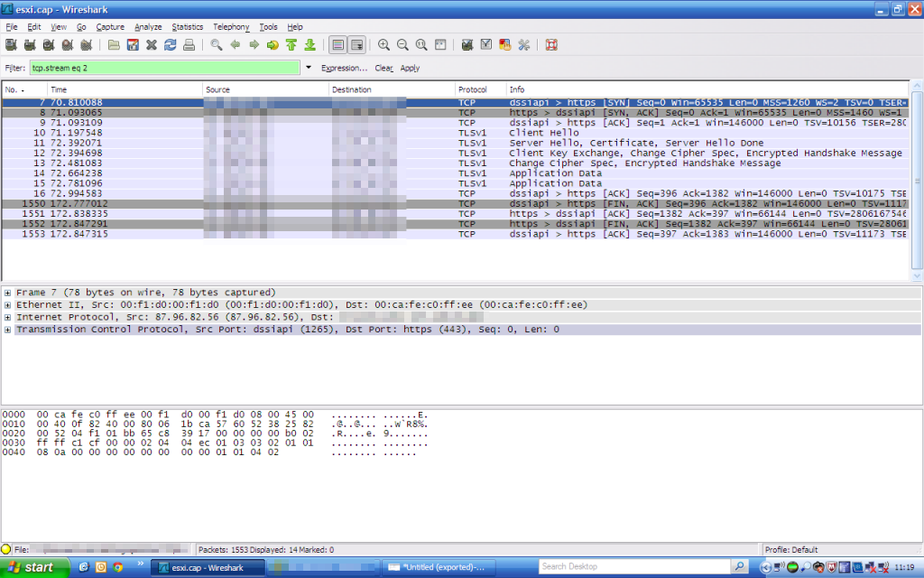Click the capture options toolbar icon
Image resolution: width=924 pixels, height=578 pixels.
(x=30, y=45)
